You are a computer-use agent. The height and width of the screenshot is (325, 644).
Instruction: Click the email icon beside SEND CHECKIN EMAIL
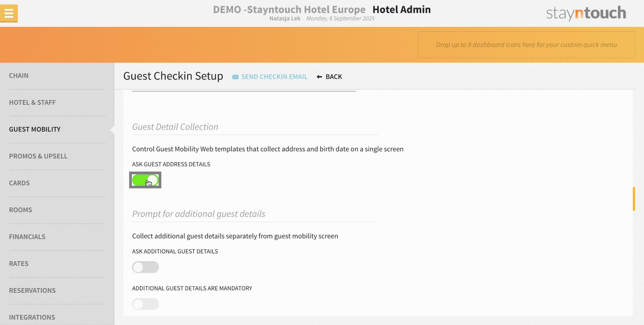(x=235, y=77)
